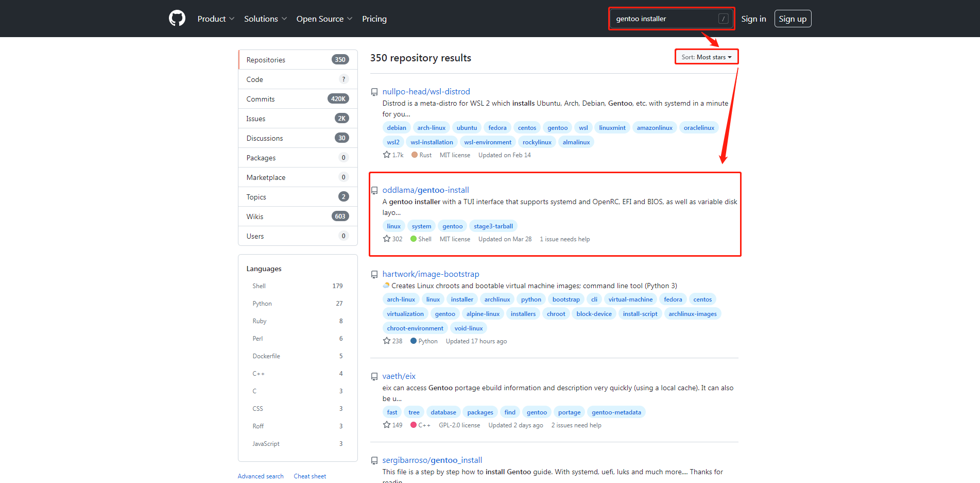Open '2 issues need help' link
The width and height of the screenshot is (980, 483).
tap(576, 425)
